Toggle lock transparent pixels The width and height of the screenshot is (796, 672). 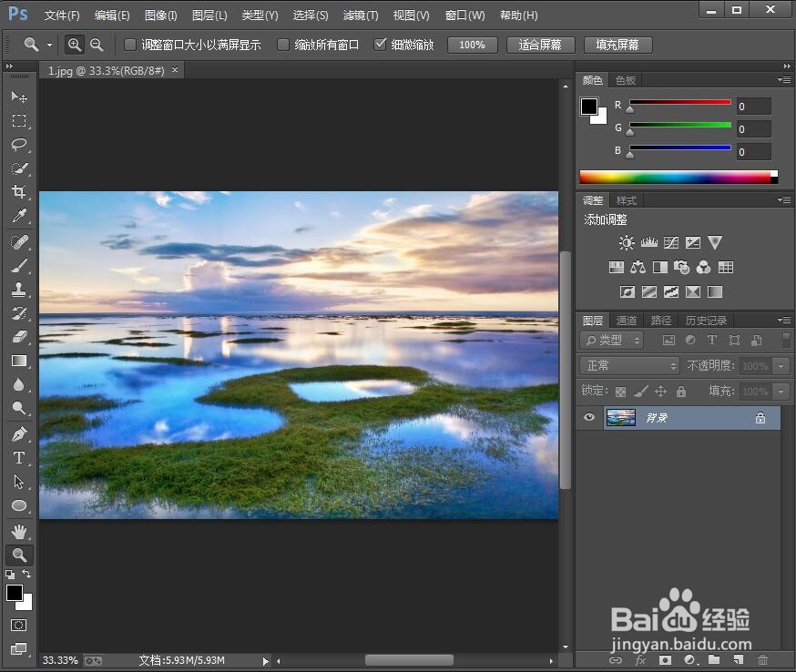[620, 392]
